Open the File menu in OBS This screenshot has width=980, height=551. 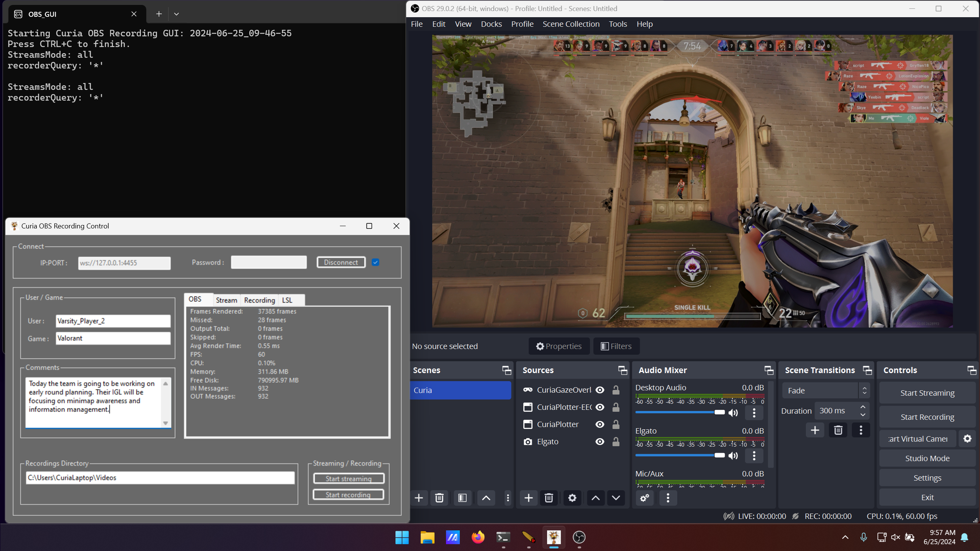(417, 24)
